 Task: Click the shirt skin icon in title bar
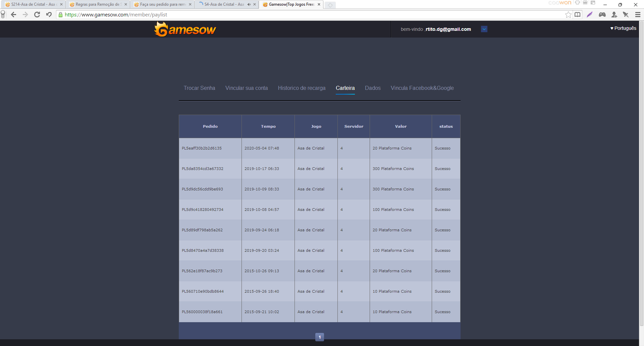pos(577,3)
